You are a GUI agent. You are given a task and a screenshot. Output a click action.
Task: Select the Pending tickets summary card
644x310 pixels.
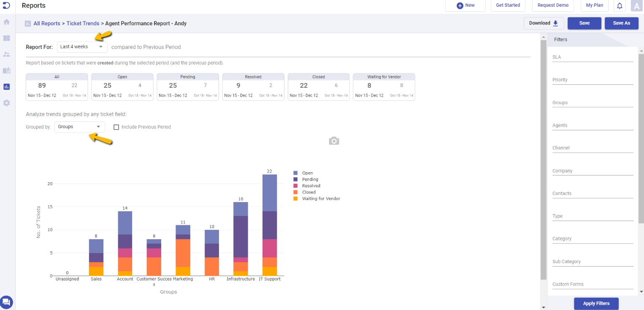[188, 87]
